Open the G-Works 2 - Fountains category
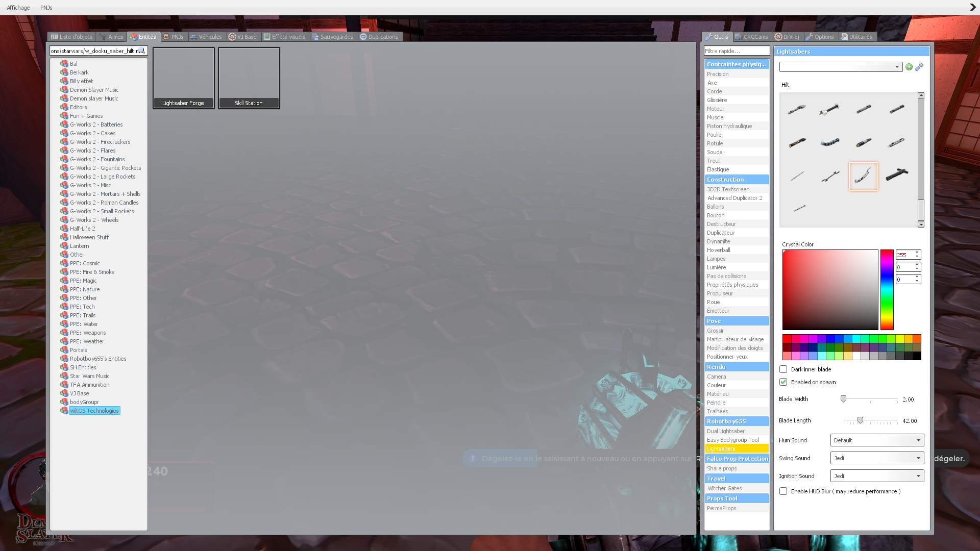Viewport: 980px width, 551px height. click(97, 159)
